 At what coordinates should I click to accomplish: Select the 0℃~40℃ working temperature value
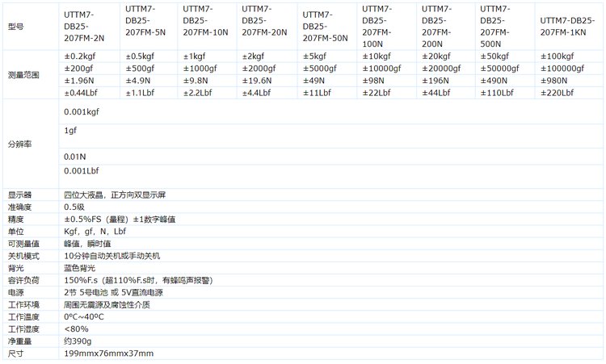click(83, 317)
